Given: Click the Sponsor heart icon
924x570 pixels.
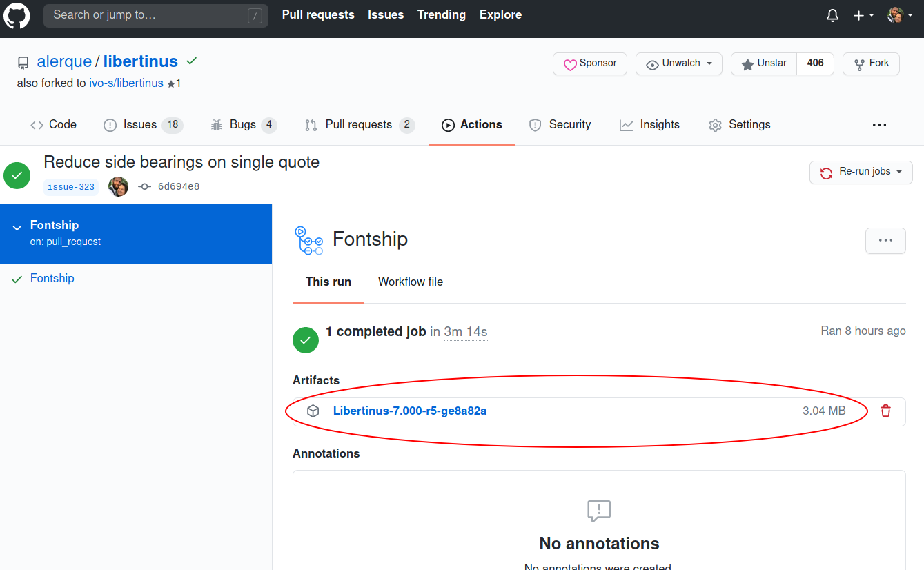Looking at the screenshot, I should [570, 65].
